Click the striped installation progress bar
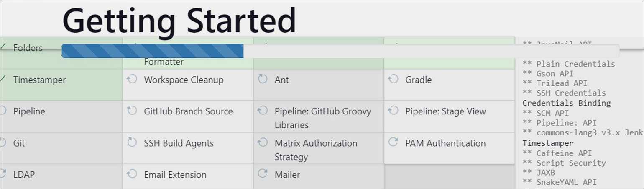644x189 pixels. click(153, 51)
